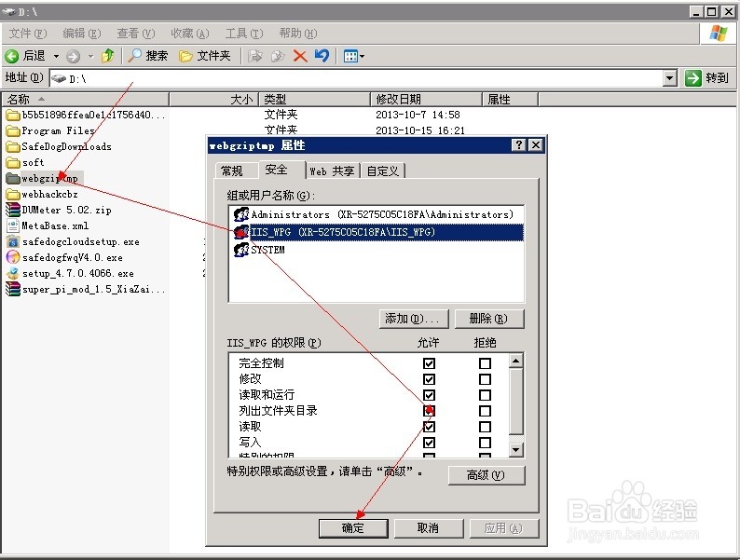Select the MetaBase.xml file icon
Image resolution: width=740 pixels, height=560 pixels.
tap(13, 225)
